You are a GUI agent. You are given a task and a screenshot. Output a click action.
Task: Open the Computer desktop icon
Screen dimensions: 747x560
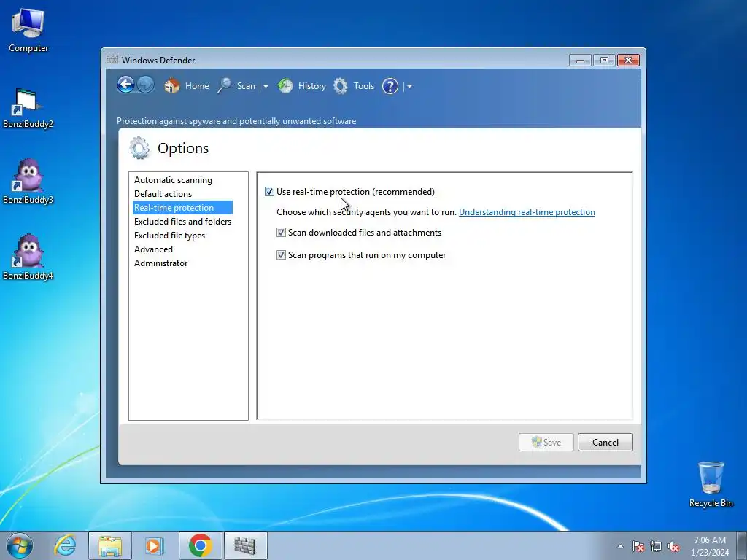coord(28,31)
